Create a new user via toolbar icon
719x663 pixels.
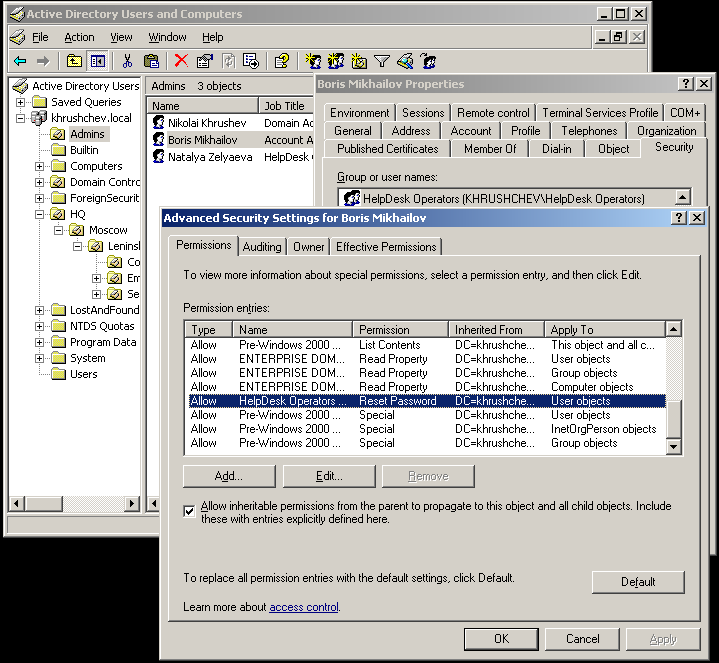[313, 61]
